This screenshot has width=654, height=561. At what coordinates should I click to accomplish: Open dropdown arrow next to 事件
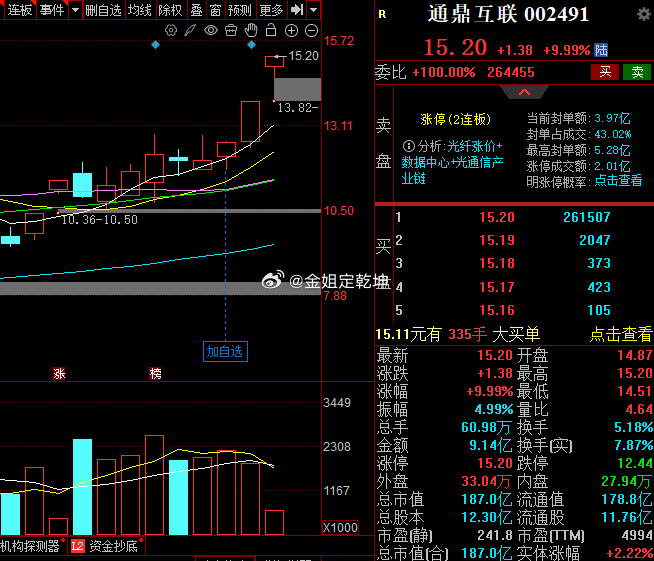click(75, 10)
